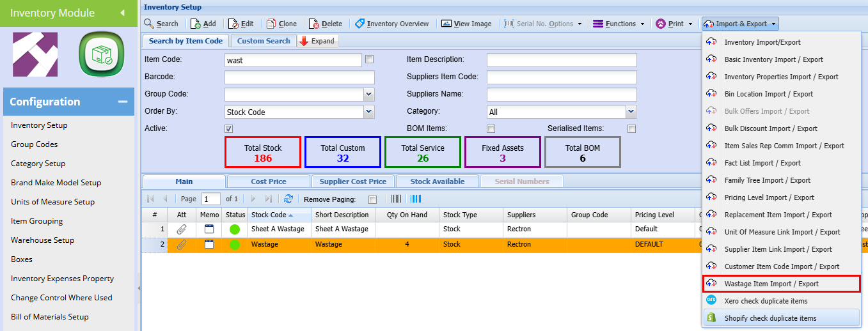Switch to Supplier Cost Price tab

tap(353, 181)
